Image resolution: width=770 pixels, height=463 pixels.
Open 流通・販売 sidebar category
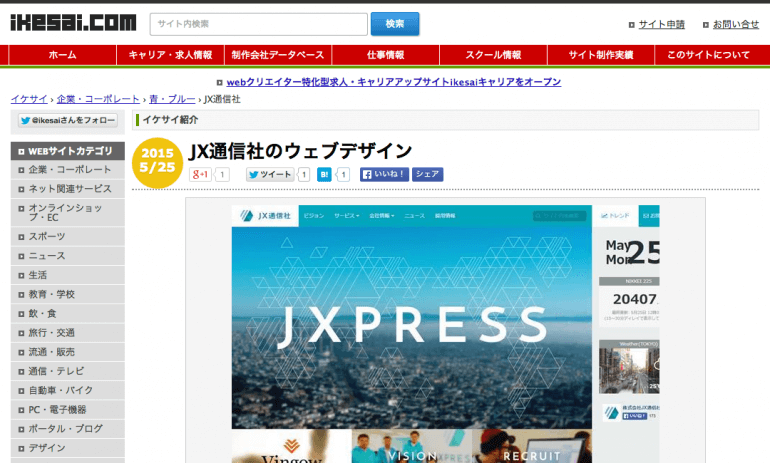coord(68,352)
